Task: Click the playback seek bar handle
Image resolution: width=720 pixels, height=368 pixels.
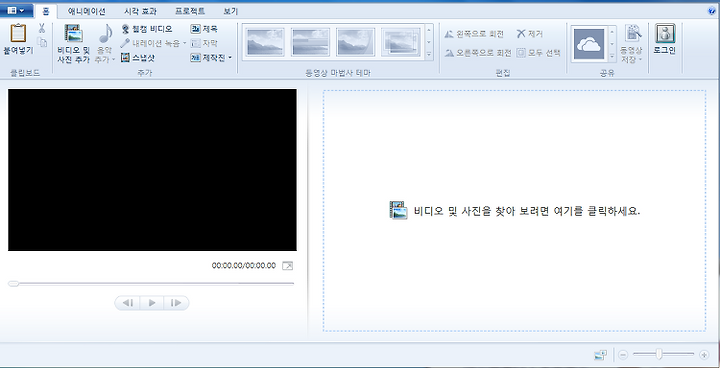Action: (x=13, y=283)
